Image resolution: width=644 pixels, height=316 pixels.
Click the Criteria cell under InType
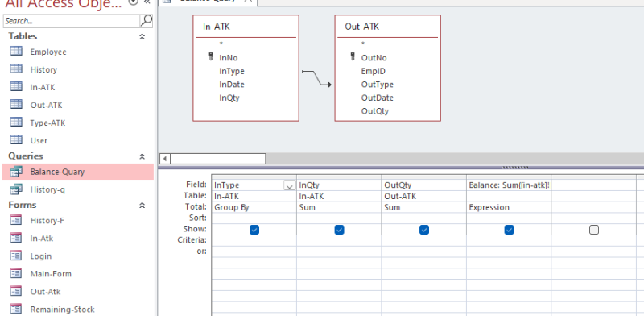[x=254, y=240]
